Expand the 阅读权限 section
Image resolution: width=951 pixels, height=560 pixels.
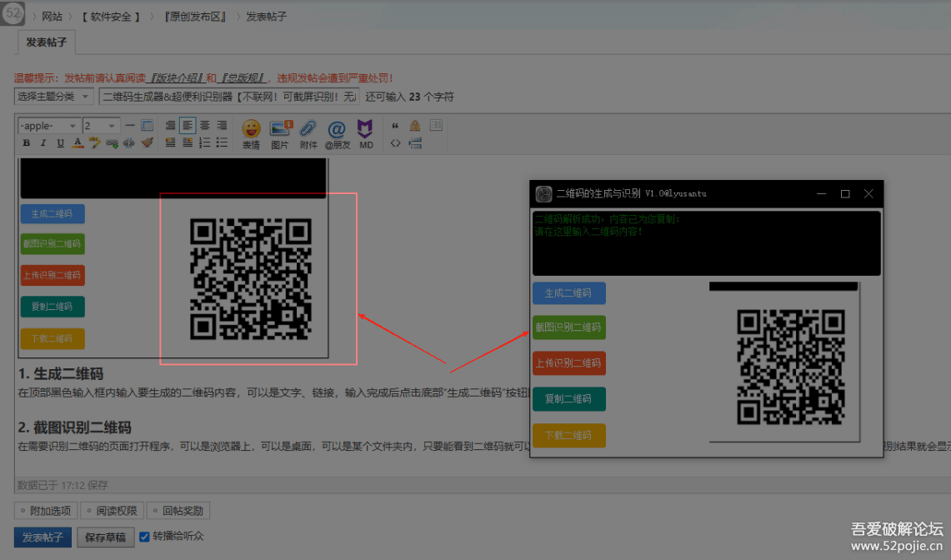(113, 511)
